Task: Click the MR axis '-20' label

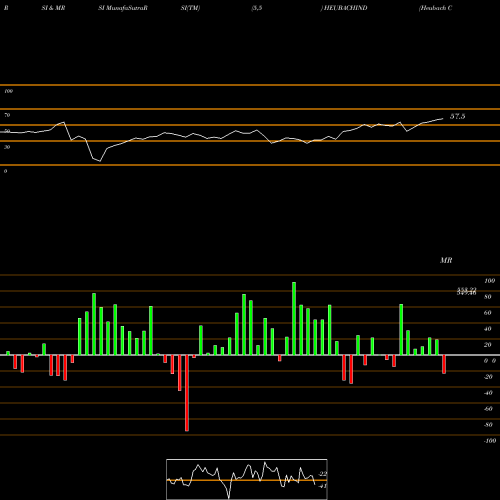Action: coord(488,377)
